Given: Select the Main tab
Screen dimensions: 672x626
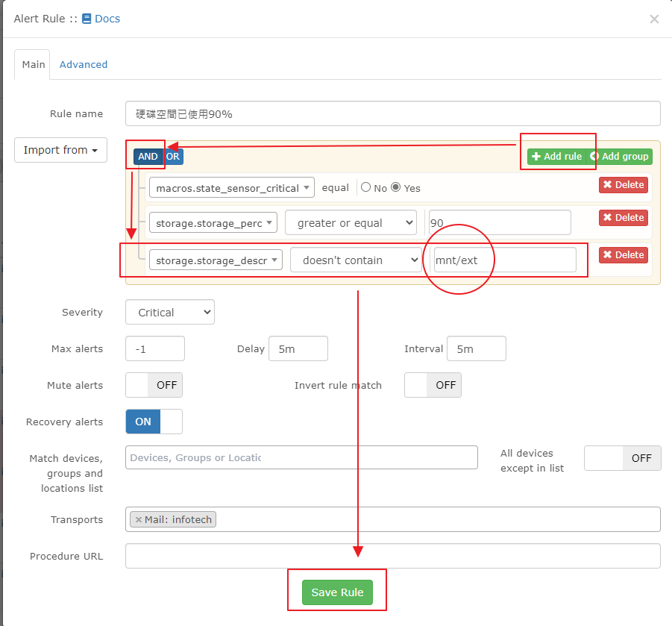Looking at the screenshot, I should click(33, 64).
